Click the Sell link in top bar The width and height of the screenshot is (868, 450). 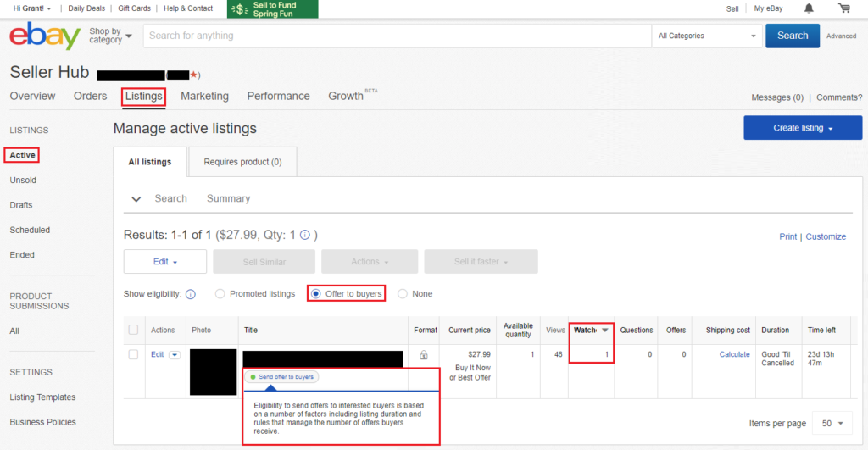point(732,8)
